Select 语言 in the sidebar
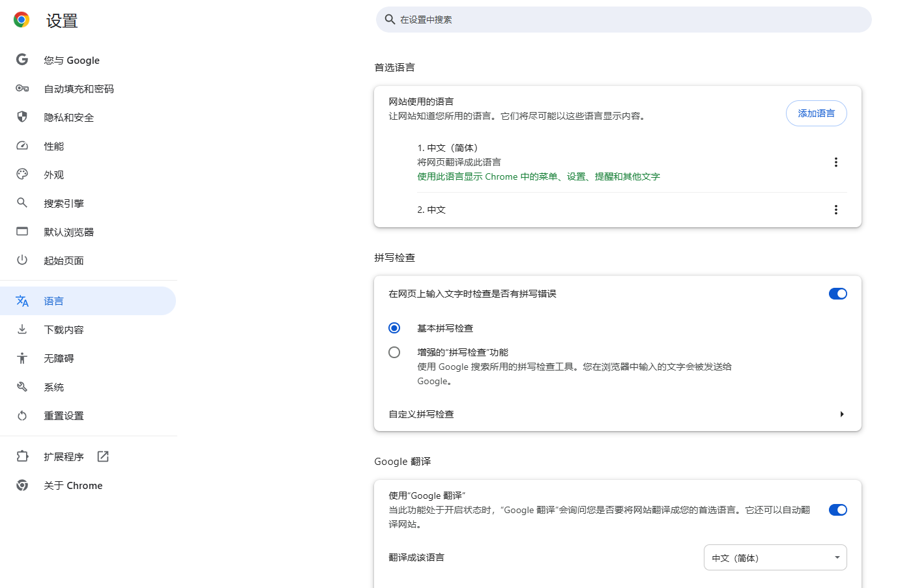This screenshot has height=588, width=913. tap(88, 301)
